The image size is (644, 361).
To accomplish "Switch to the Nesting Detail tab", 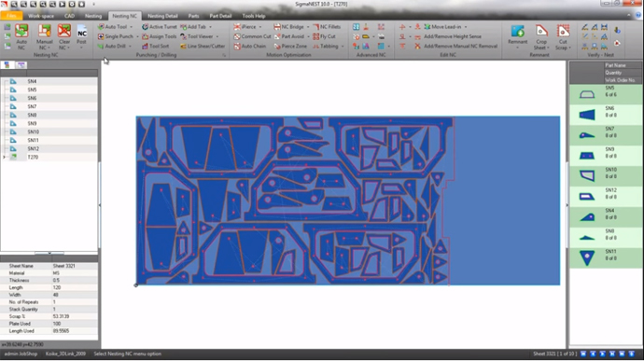I will click(x=162, y=16).
